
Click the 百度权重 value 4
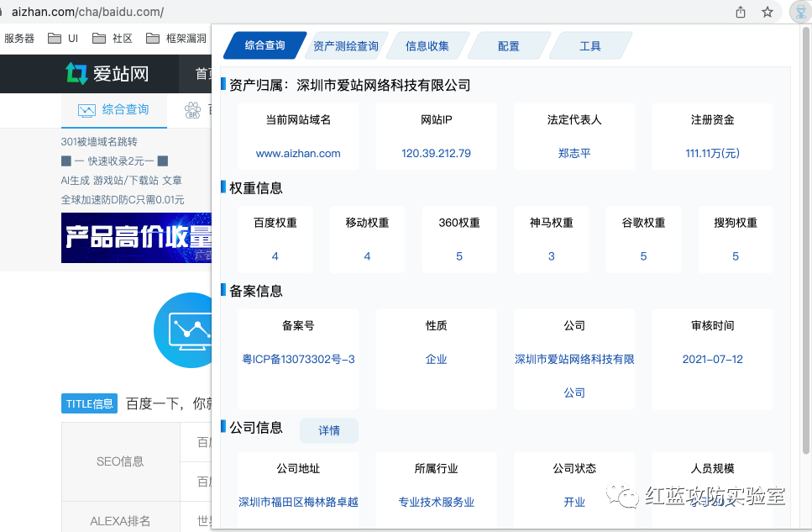click(x=275, y=256)
